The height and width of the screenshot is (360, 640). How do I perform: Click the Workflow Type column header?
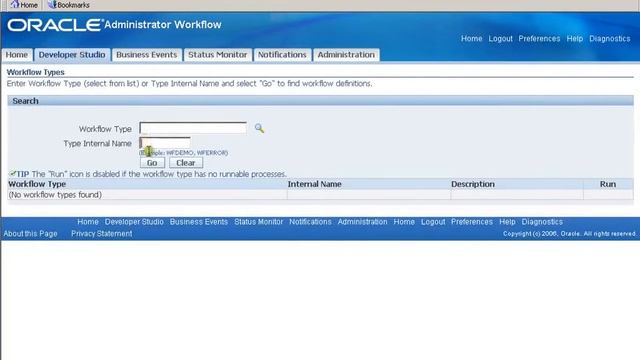tap(37, 184)
